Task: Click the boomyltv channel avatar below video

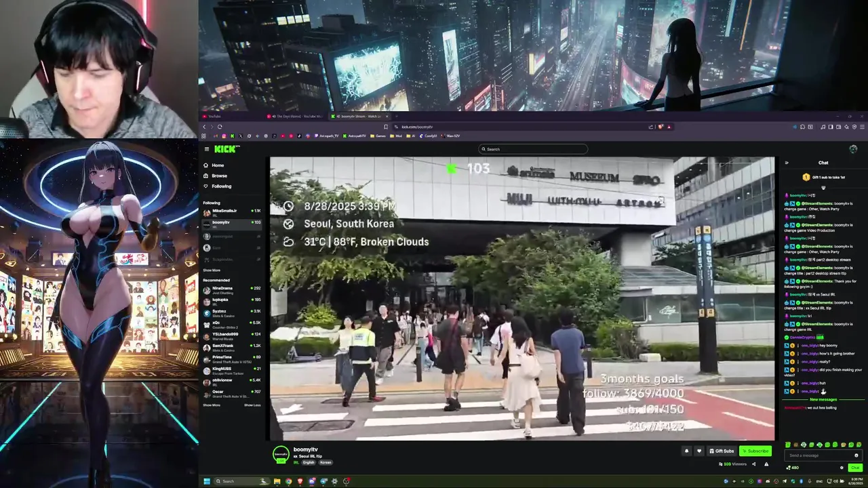Action: click(x=281, y=455)
